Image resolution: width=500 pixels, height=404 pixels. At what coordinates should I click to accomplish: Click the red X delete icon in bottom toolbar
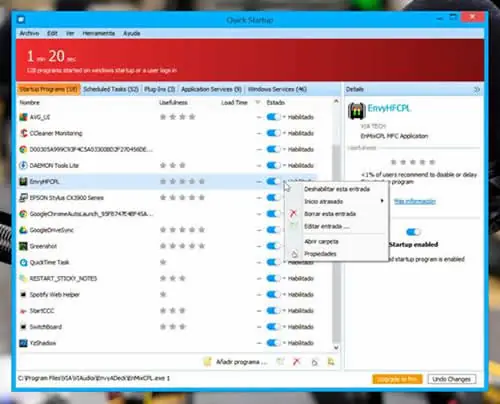click(x=297, y=362)
